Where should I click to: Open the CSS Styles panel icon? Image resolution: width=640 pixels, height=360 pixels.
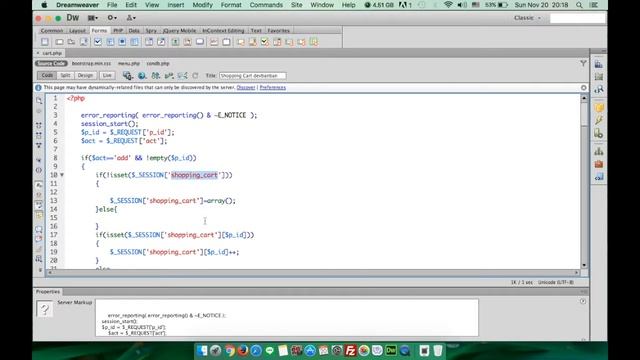[599, 64]
